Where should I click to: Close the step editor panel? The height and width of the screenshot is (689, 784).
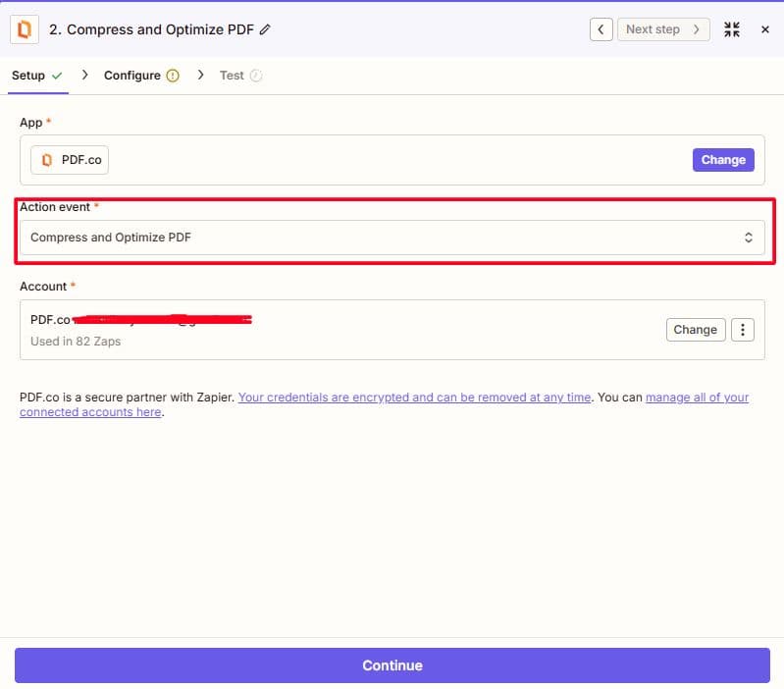click(x=765, y=29)
